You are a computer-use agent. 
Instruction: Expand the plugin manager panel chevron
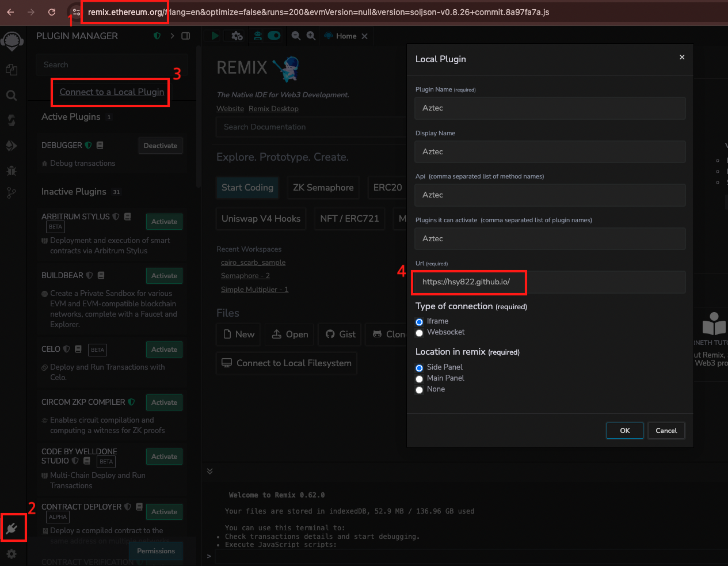[x=172, y=36]
